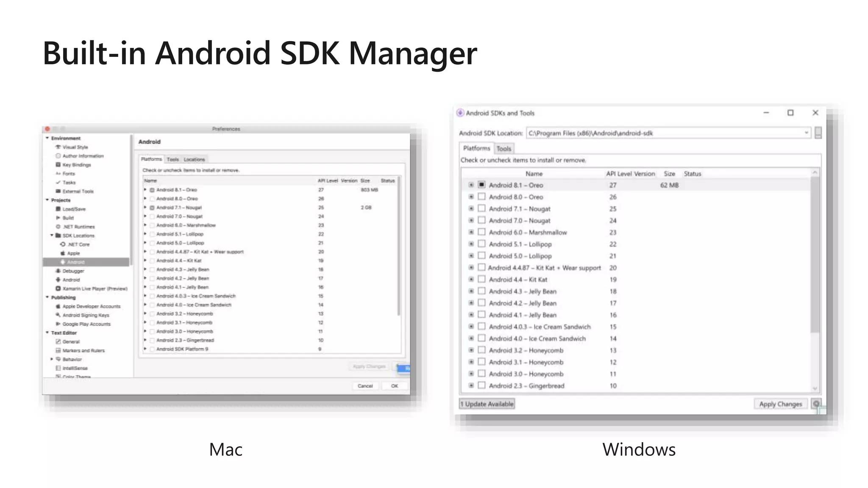Click the 1 Update Available button
Viewport: 868px width, 488px height.
point(487,404)
